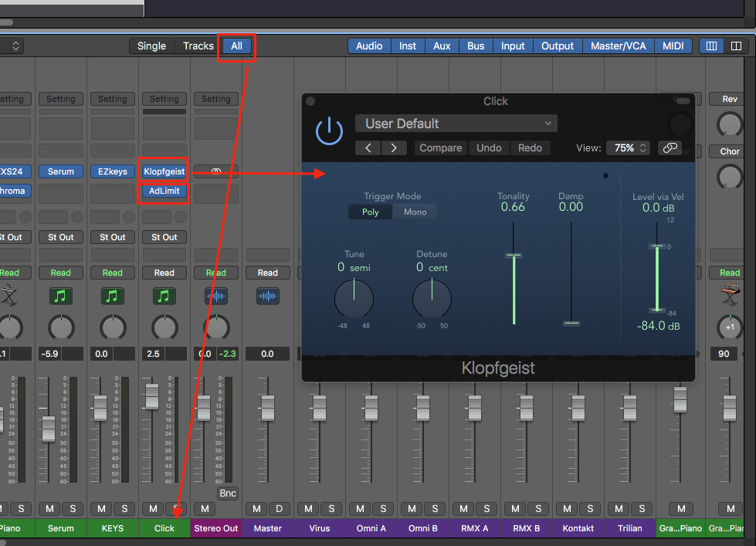Screen dimensions: 756x546
Task: Toggle the Klopfgeist plugin power button
Action: click(x=329, y=132)
